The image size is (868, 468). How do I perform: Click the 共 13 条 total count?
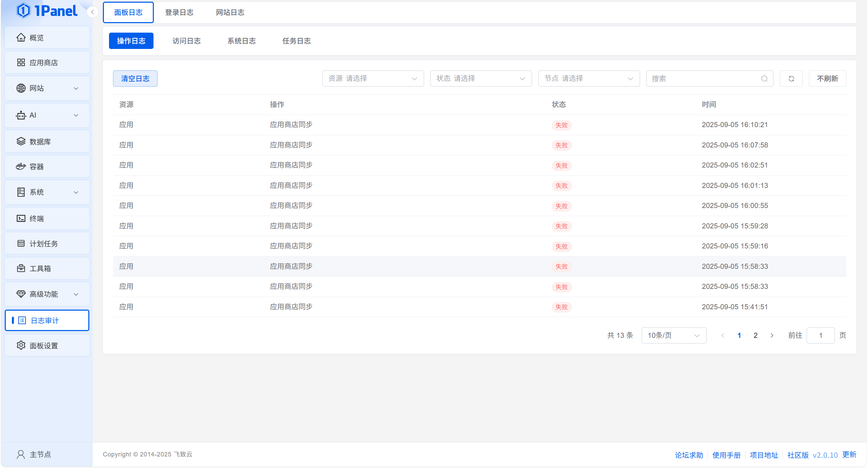coord(620,335)
